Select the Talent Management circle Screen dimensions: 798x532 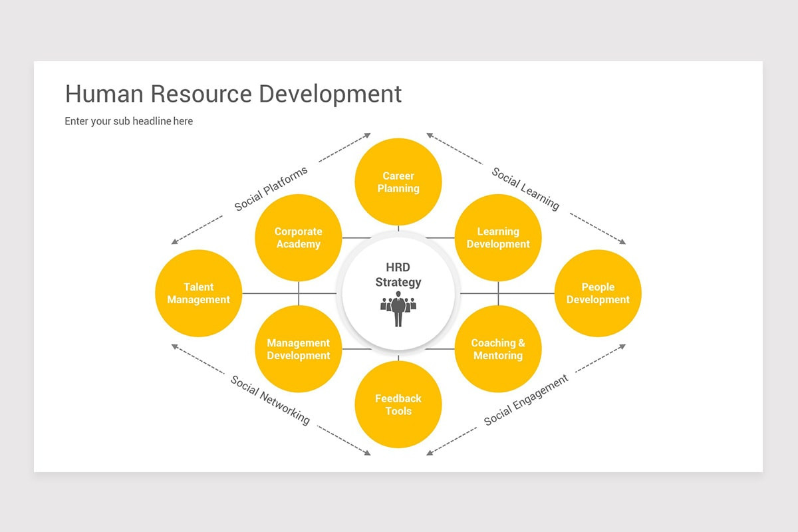point(198,293)
